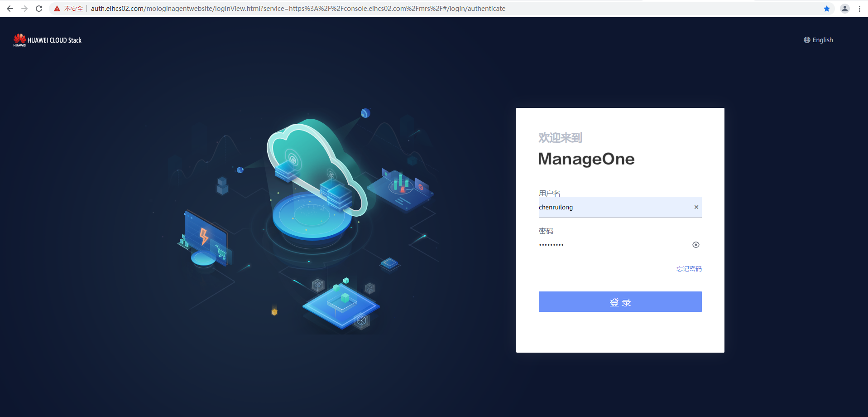Open the not secure site warning
Image resolution: width=868 pixels, height=417 pixels.
(69, 9)
